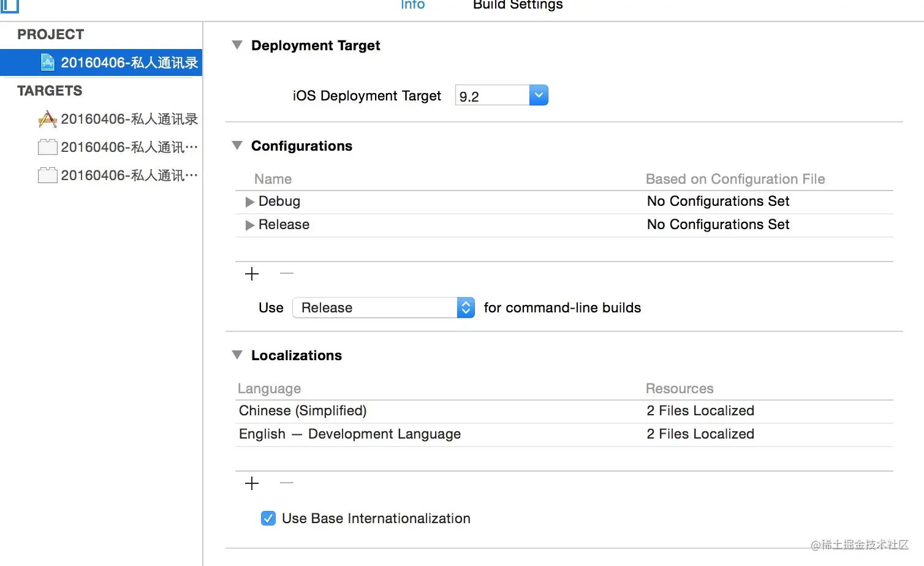This screenshot has width=924, height=566.
Task: Collapse the Configurations section
Action: pyautogui.click(x=237, y=146)
